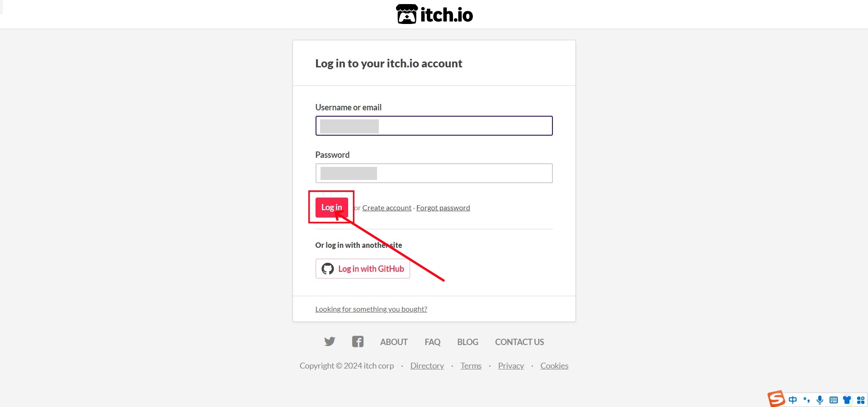The height and width of the screenshot is (407, 868).
Task: Open the Forgot password link
Action: coord(443,208)
